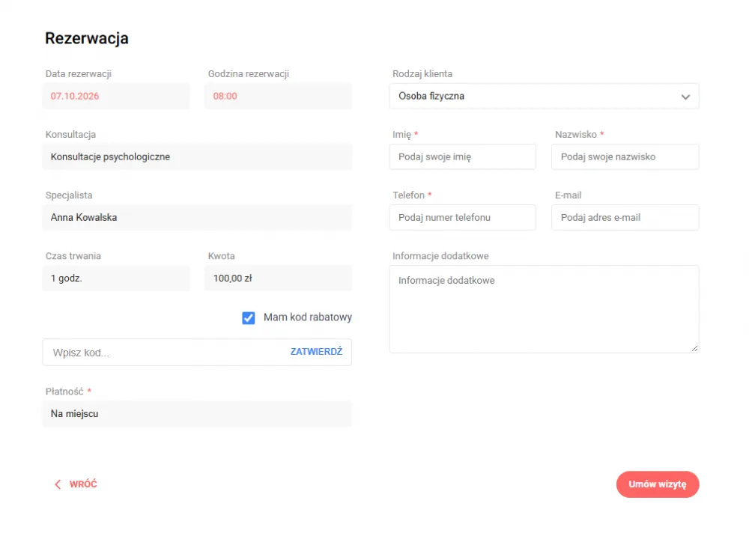Image resolution: width=749 pixels, height=560 pixels.
Task: Click the Rodzaj klienta label
Action: 422,74
